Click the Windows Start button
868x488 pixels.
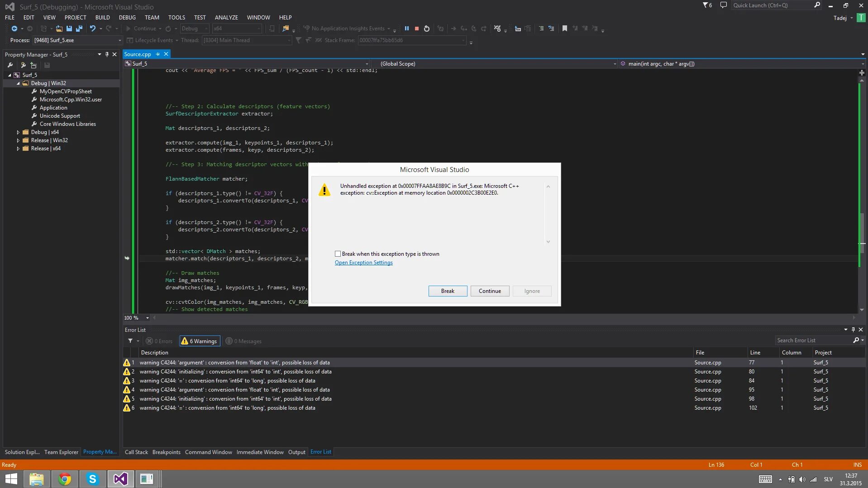tap(11, 479)
